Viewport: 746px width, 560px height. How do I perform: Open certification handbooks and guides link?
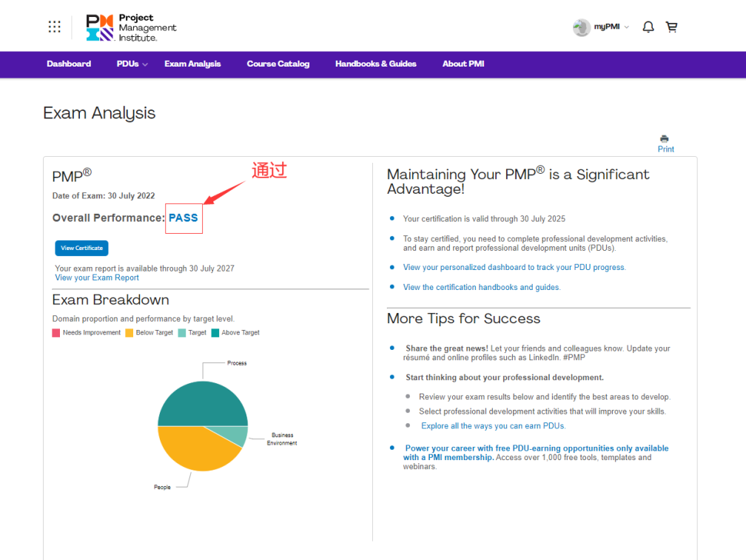pos(482,287)
